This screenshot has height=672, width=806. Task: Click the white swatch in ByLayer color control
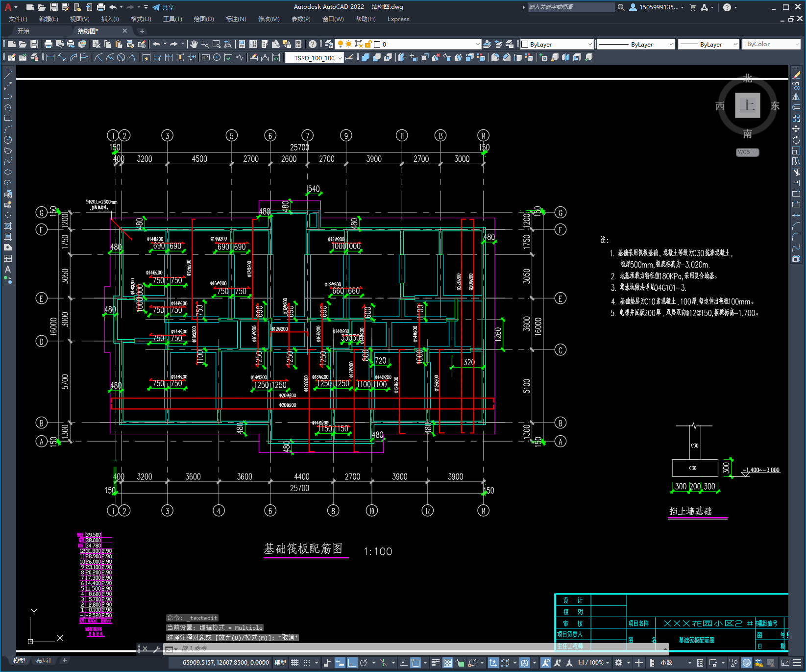pyautogui.click(x=525, y=44)
